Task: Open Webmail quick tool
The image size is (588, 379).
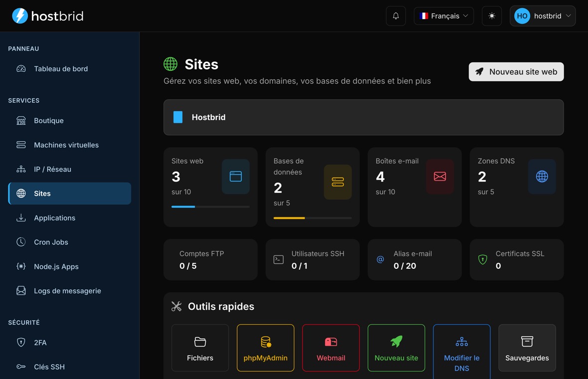Action: [x=331, y=348]
